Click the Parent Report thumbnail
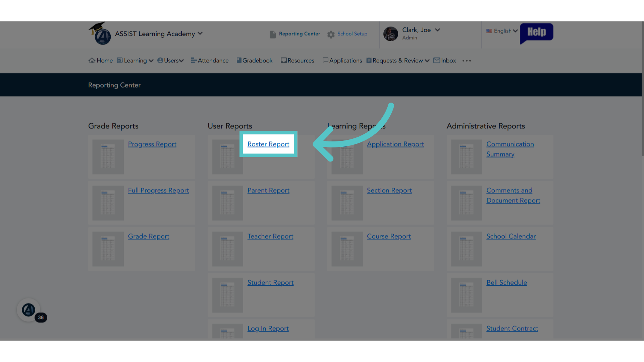 [x=227, y=203]
